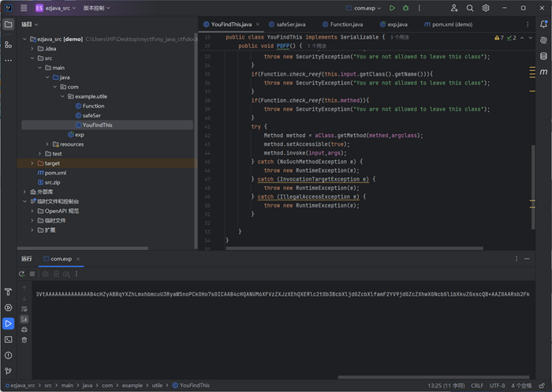Switch to the pom.xml (demo) tab

[452, 24]
